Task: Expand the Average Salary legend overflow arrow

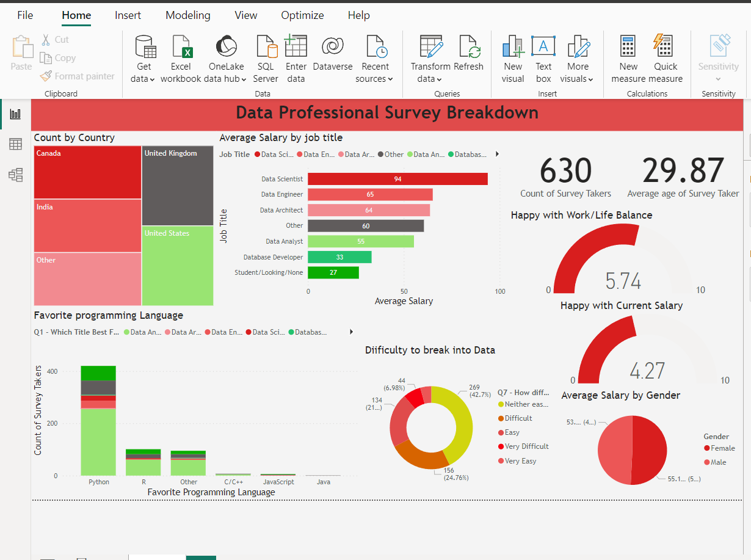Action: coord(496,154)
